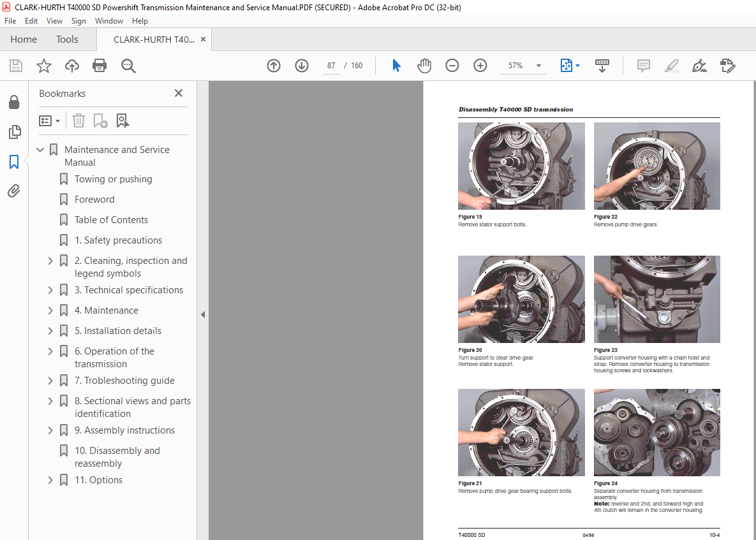Go to Towing or pushing bookmark
Screen dimensions: 756x540
114,179
